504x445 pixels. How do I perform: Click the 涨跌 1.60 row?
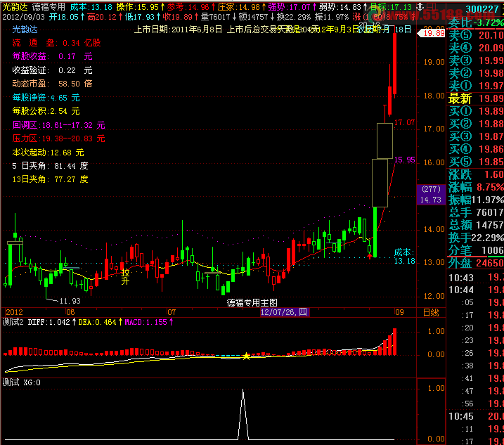click(x=476, y=174)
